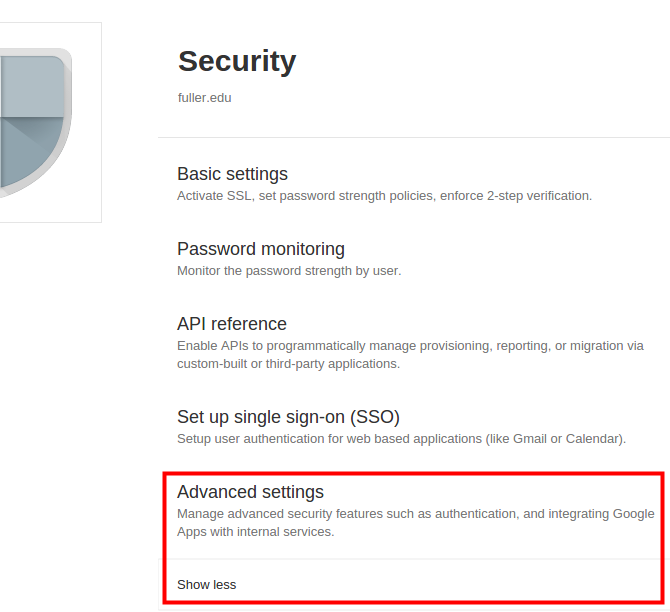
Task: Click the dark lower panel of shield graphic
Action: [31, 152]
